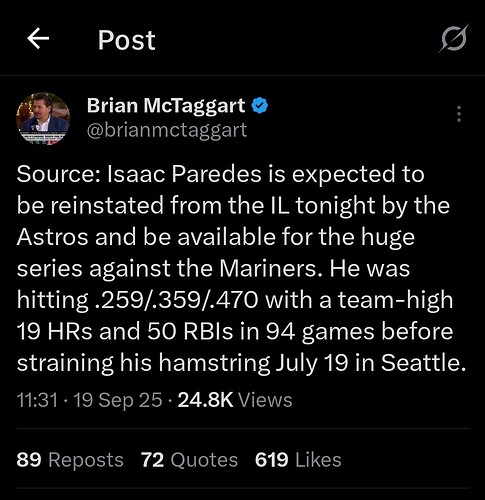Click the 19 Sep 25 date
The image size is (485, 500).
coord(118,400)
